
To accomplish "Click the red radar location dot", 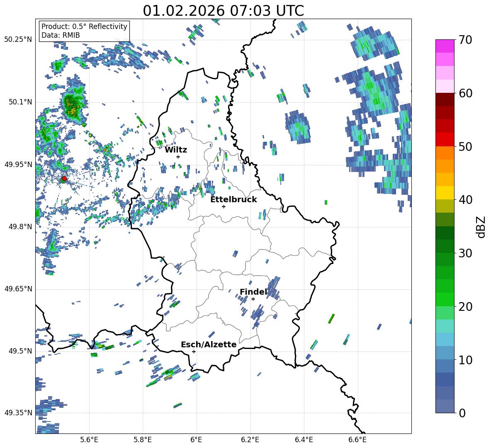I will [64, 179].
